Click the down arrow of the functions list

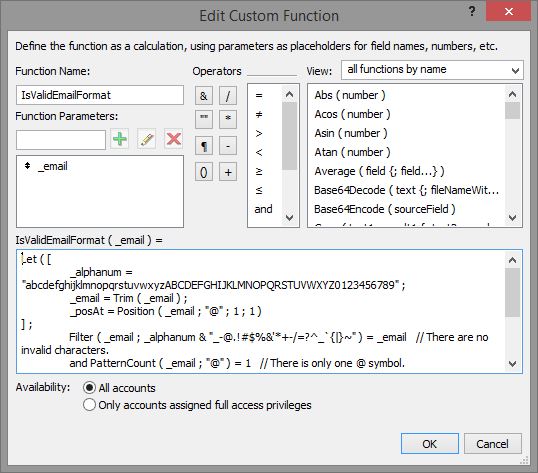pos(513,217)
